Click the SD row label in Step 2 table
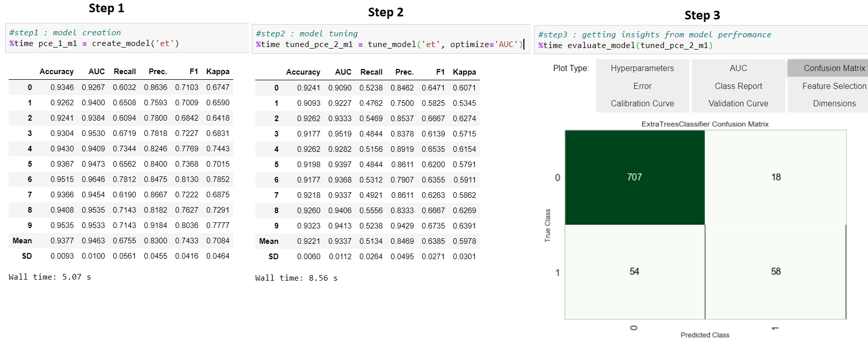868x343 pixels. (273, 257)
